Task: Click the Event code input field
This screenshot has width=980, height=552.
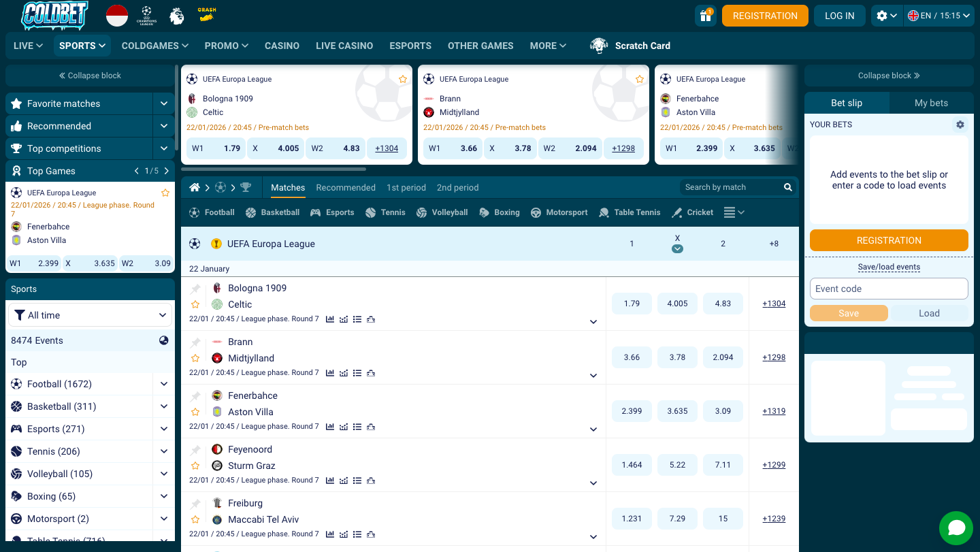Action: click(x=889, y=289)
